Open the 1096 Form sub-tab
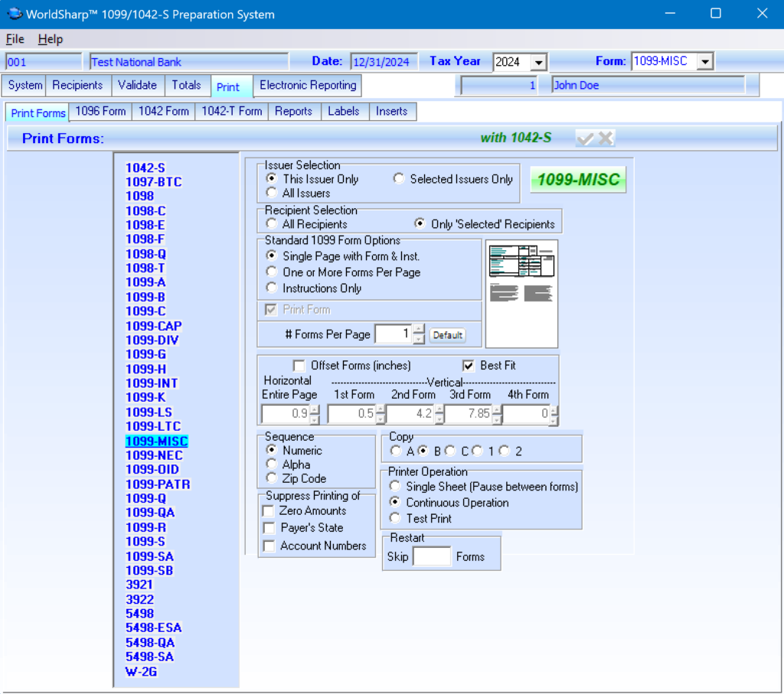The image size is (784, 694). pos(100,112)
